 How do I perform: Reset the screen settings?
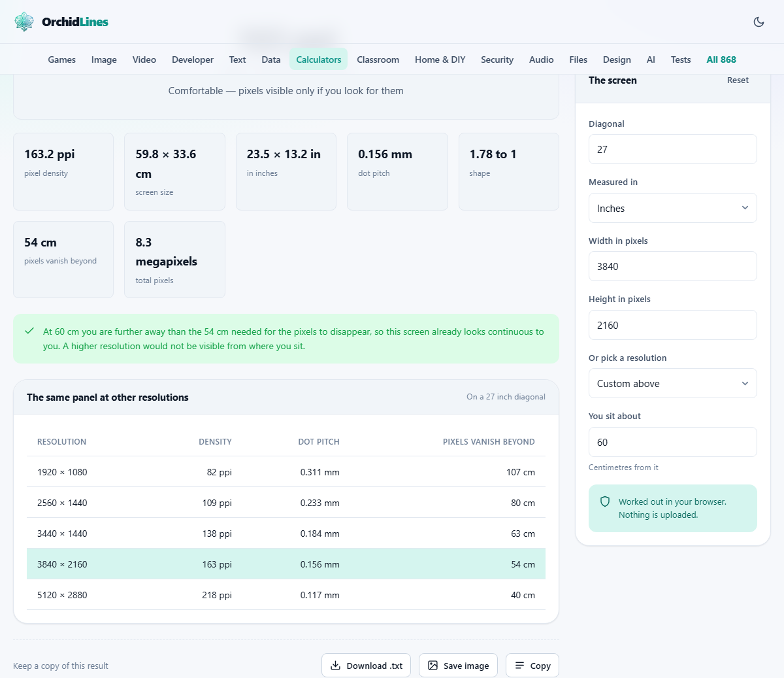(x=738, y=80)
